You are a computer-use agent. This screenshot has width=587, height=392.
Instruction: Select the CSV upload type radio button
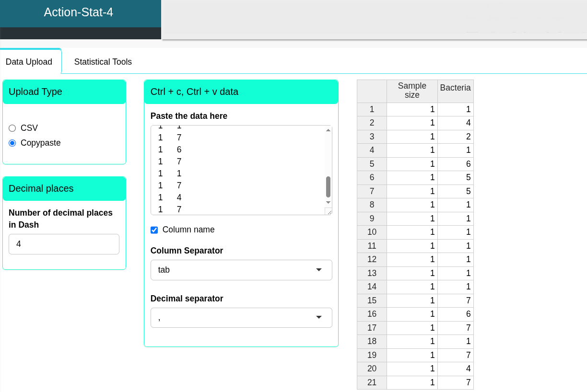12,128
